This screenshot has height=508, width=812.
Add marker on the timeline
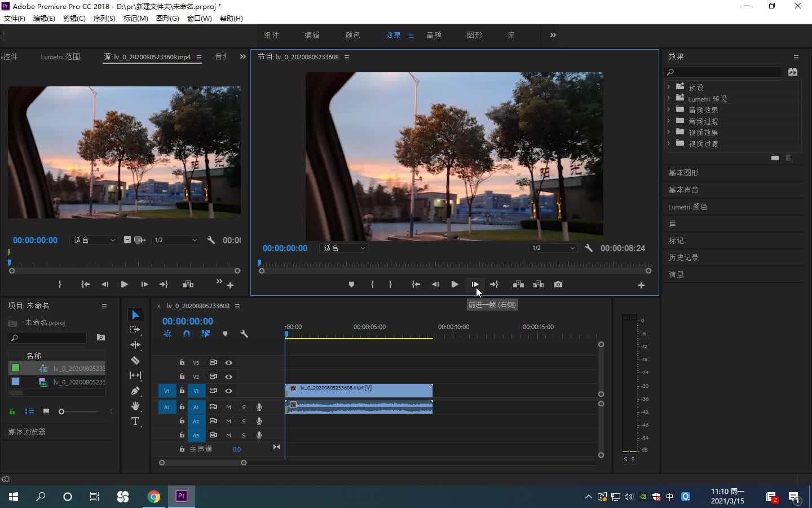pyautogui.click(x=225, y=334)
